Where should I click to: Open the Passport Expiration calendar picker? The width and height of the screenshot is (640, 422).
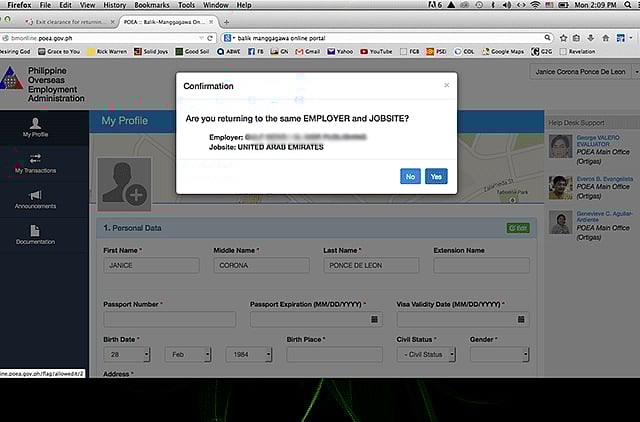pyautogui.click(x=375, y=320)
